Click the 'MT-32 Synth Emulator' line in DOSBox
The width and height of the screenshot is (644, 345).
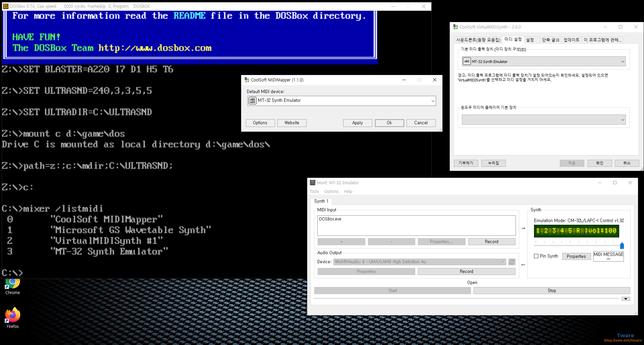pyautogui.click(x=109, y=252)
